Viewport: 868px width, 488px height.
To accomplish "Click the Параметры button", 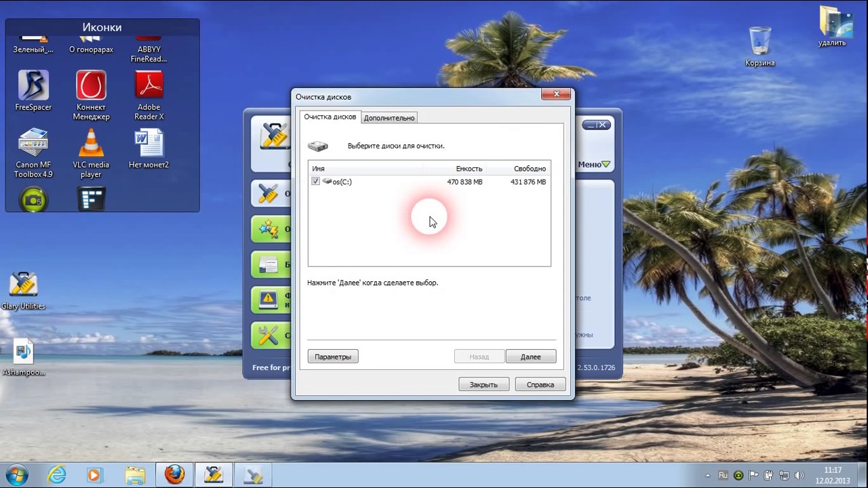I will 333,357.
